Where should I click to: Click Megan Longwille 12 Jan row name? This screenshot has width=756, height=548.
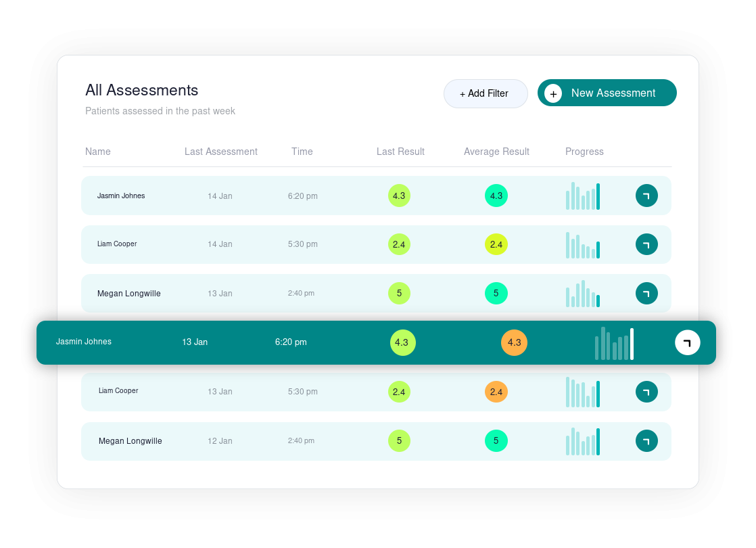[131, 441]
